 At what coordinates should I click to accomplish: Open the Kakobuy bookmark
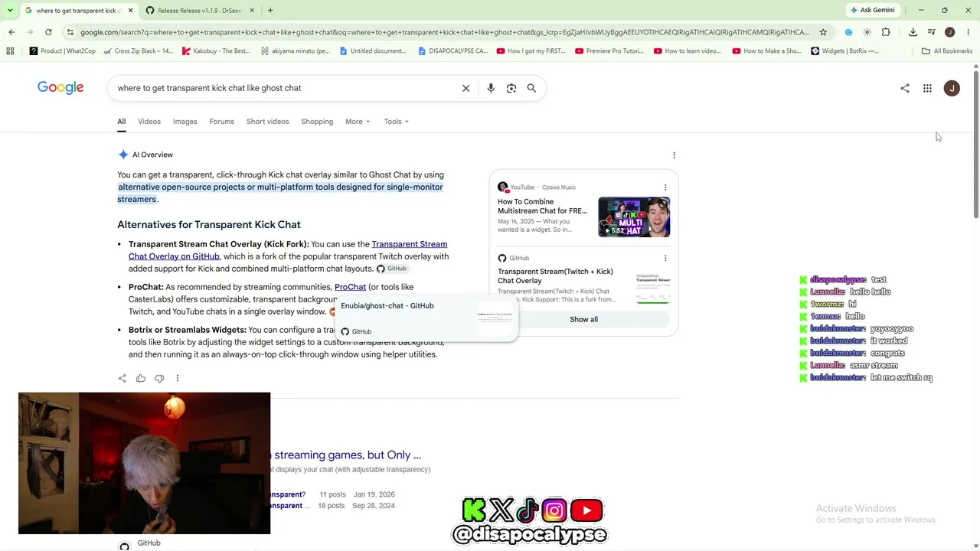(216, 51)
